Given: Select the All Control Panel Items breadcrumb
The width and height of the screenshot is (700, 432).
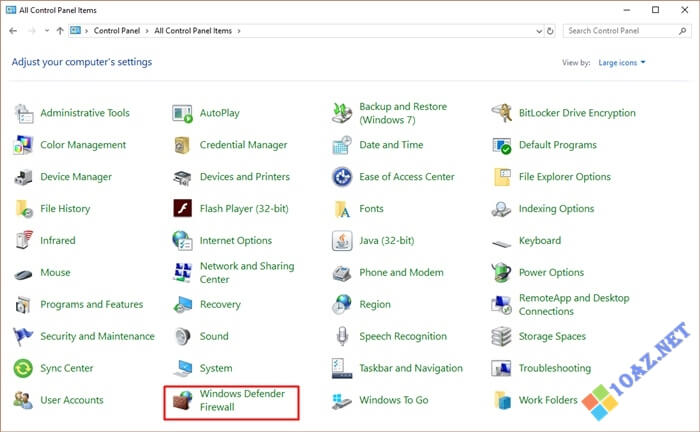Looking at the screenshot, I should [x=193, y=31].
